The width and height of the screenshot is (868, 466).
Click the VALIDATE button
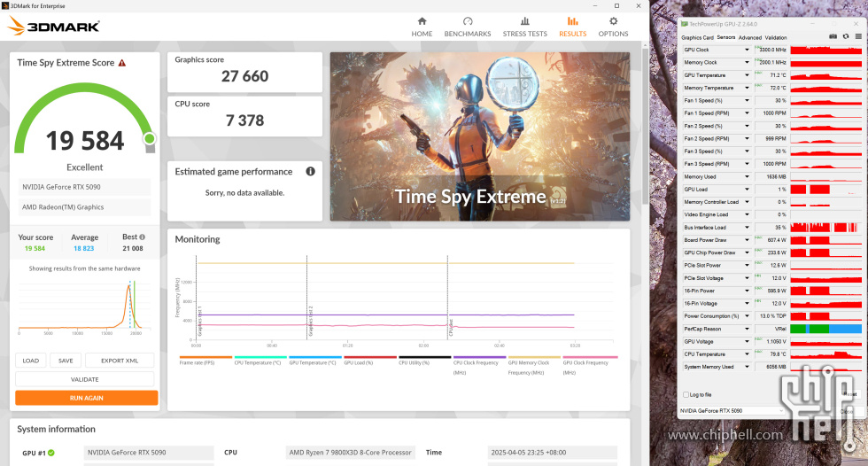pos(85,379)
